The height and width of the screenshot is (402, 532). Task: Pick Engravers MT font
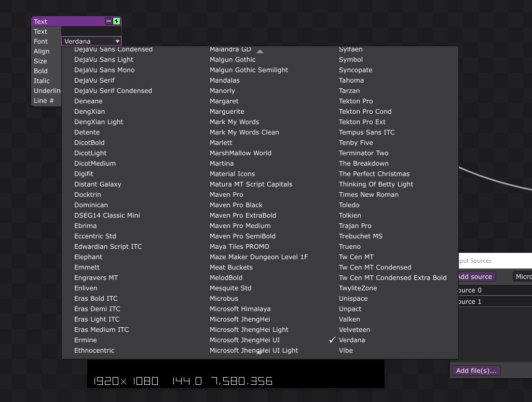pyautogui.click(x=96, y=278)
